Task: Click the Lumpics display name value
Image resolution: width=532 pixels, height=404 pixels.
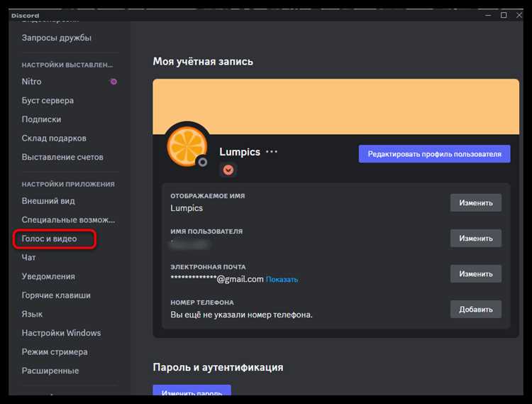Action: tap(187, 208)
